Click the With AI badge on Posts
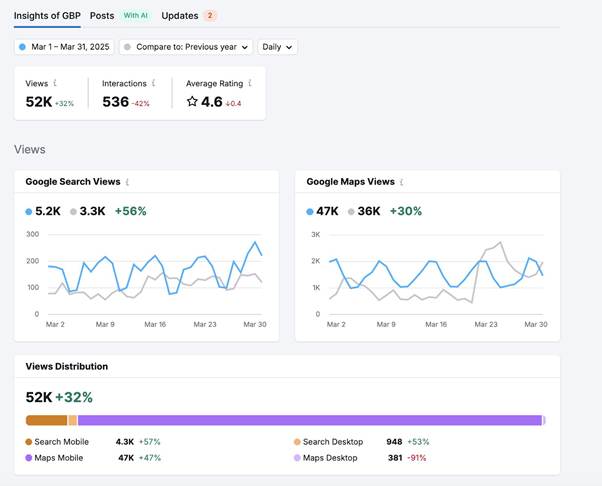Viewport: 602px width, 486px height. click(136, 16)
